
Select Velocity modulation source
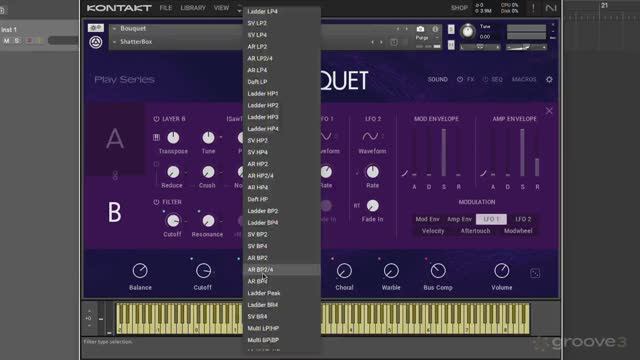point(433,231)
